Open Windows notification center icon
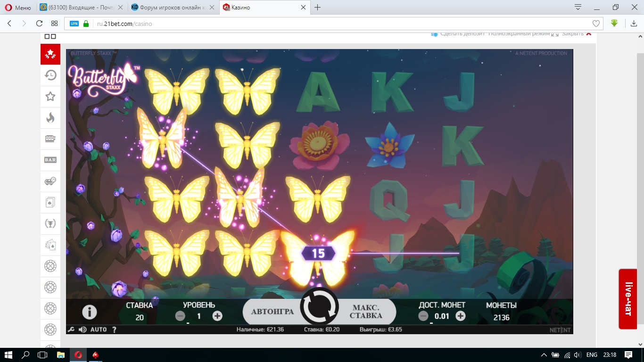 pyautogui.click(x=628, y=355)
